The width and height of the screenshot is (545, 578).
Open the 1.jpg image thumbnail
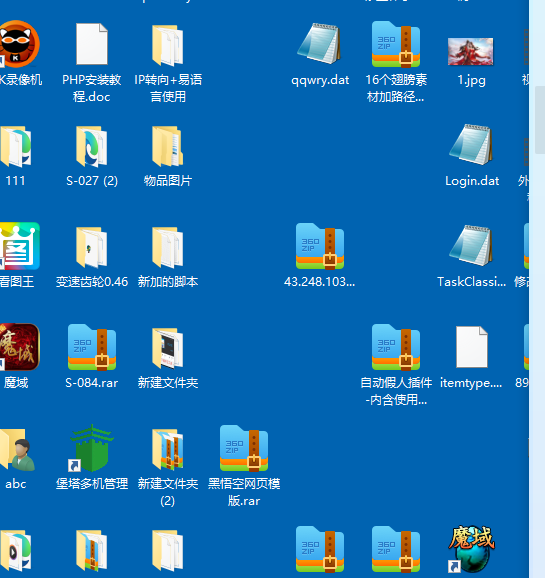[471, 52]
